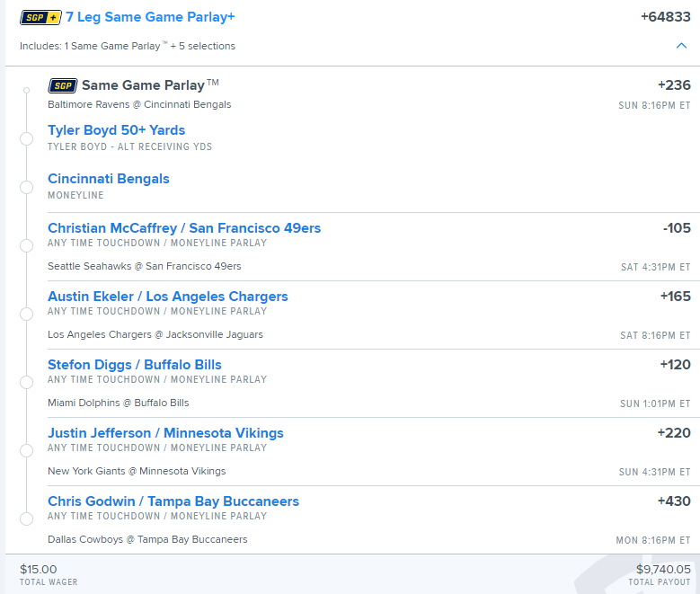Image resolution: width=700 pixels, height=594 pixels.
Task: Click the SUN 4:31PM ET game time
Action: pyautogui.click(x=655, y=472)
